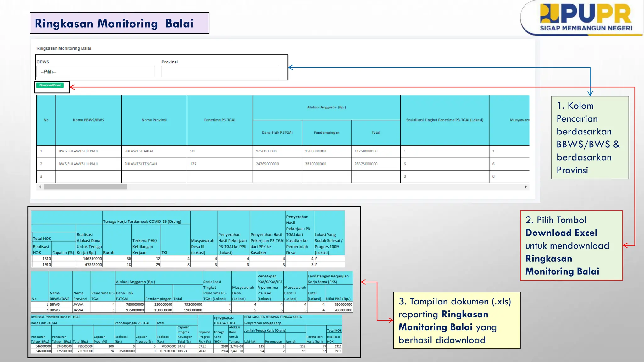Select the Pendampingan sub-header cell
The image size is (644, 362).
click(326, 133)
